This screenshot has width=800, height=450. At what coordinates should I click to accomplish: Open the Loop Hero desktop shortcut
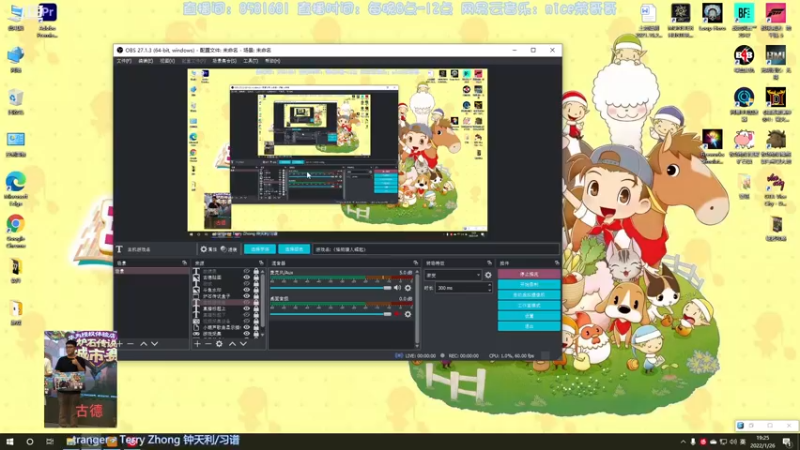click(712, 18)
